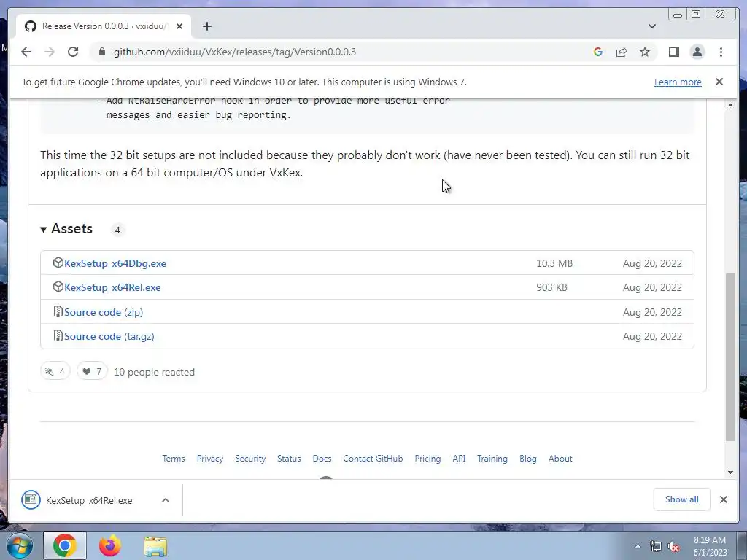Click the Assets count badge 4
The width and height of the screenshot is (747, 560).
[x=117, y=230]
